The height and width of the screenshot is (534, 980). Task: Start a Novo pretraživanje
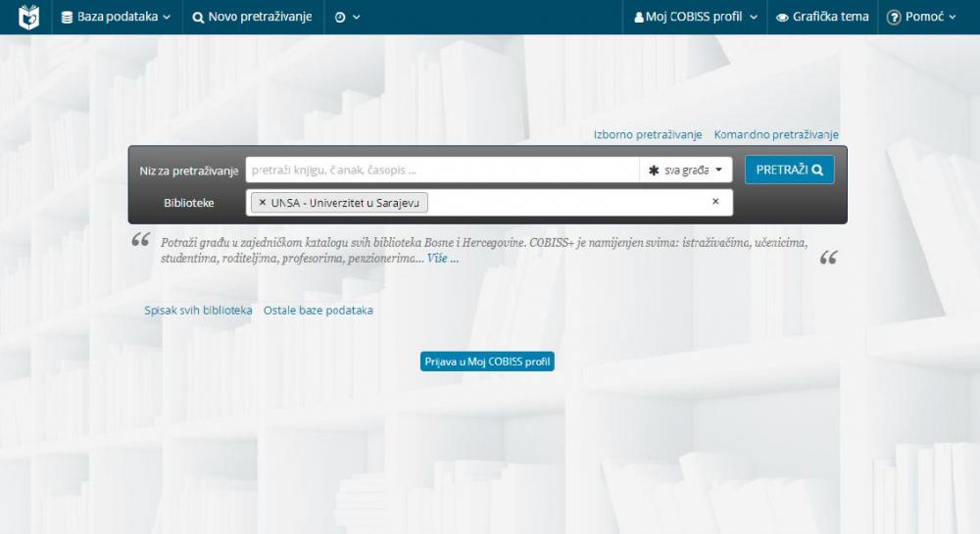pos(253,17)
